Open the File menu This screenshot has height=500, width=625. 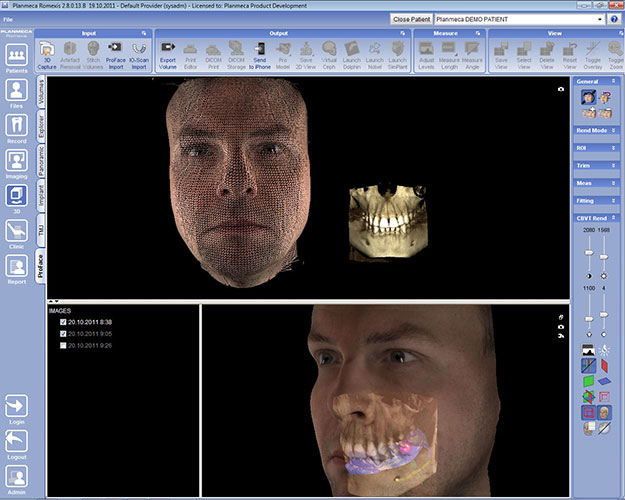point(8,19)
